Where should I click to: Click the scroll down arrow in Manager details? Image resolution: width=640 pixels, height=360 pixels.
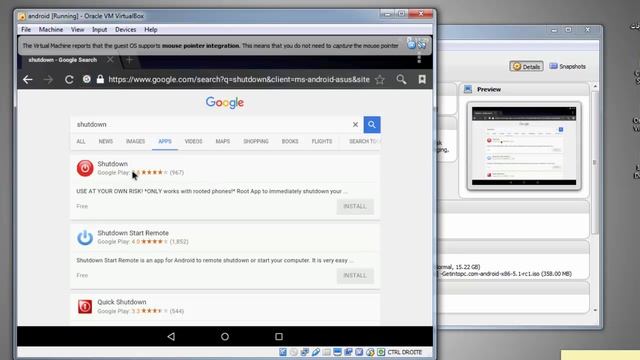595,310
